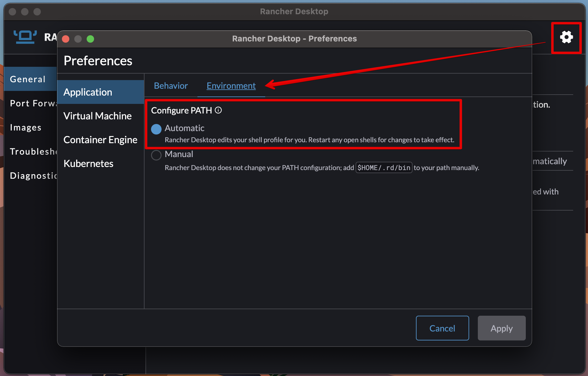
Task: Zoom Preferences window with green button
Action: point(90,39)
